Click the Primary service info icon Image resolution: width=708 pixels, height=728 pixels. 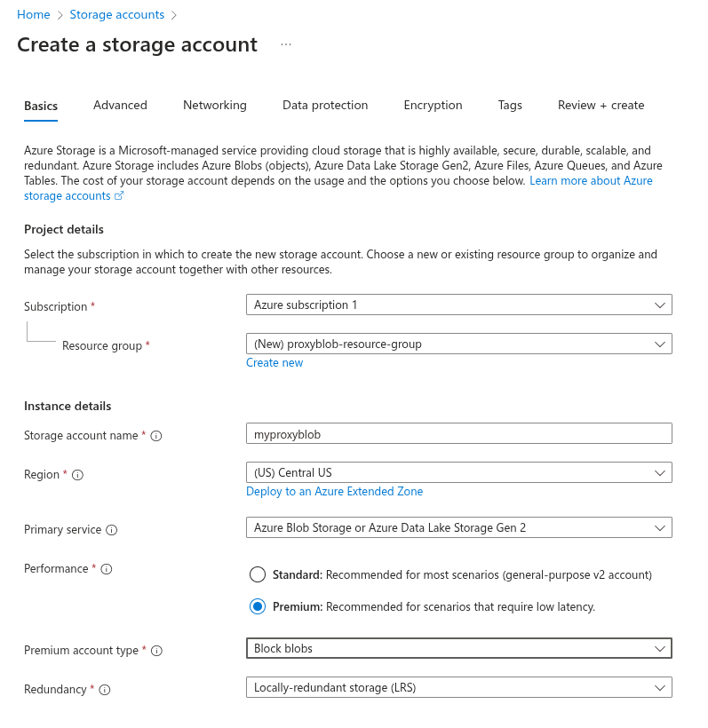[111, 529]
